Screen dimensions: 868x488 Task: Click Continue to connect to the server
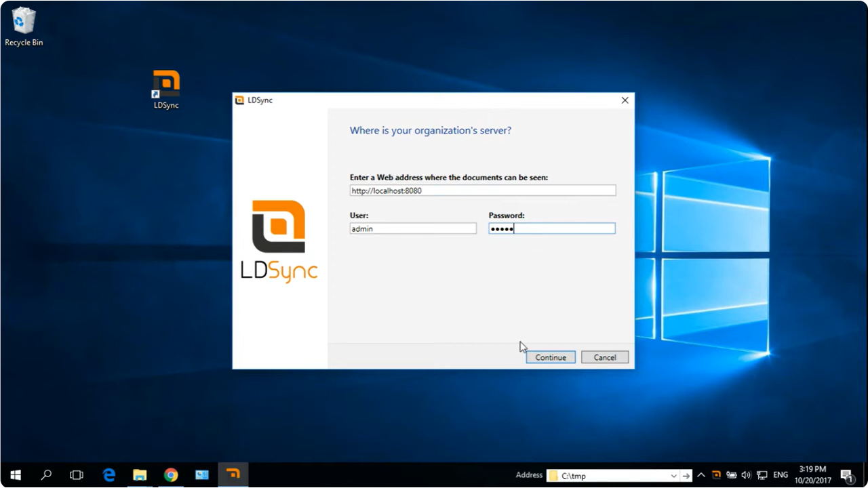click(550, 357)
